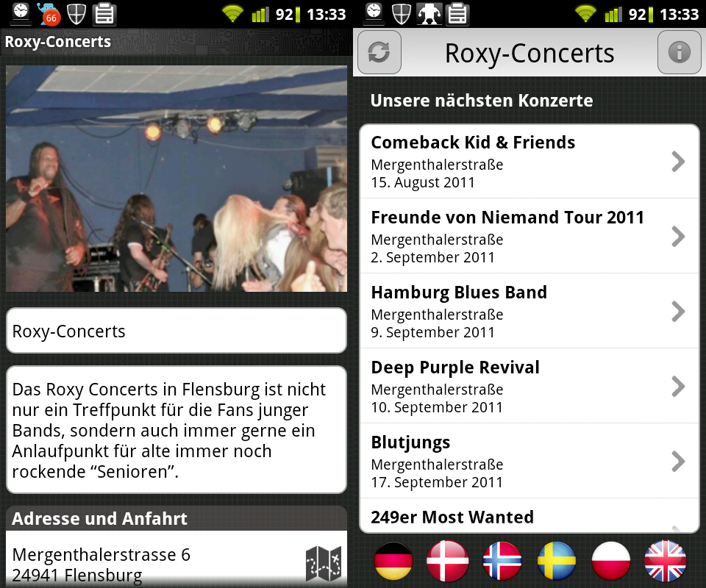Tap the refresh icon in Roxy-Concerts header

[x=379, y=52]
